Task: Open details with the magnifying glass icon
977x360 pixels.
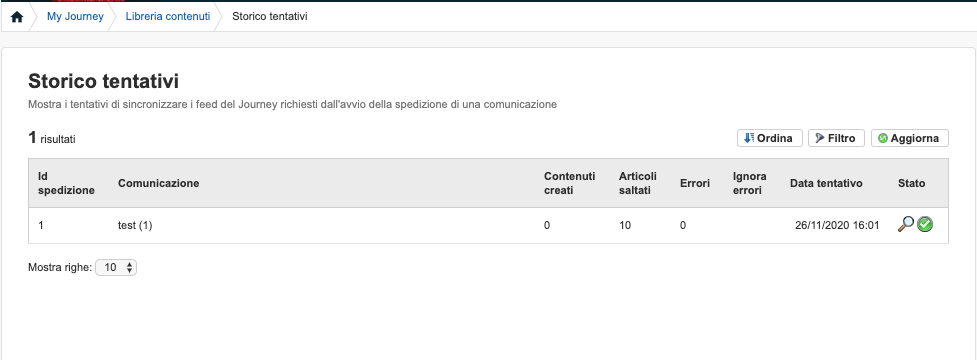Action: coord(905,224)
